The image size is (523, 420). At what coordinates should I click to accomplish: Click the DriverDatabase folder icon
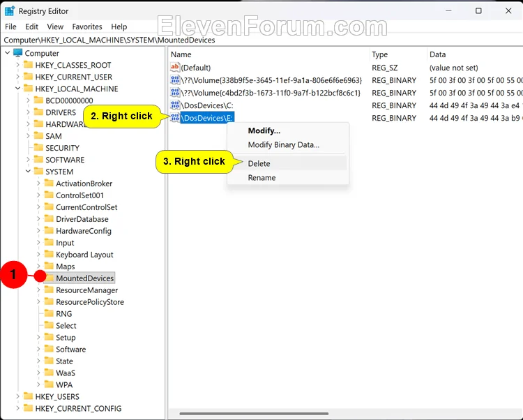49,219
